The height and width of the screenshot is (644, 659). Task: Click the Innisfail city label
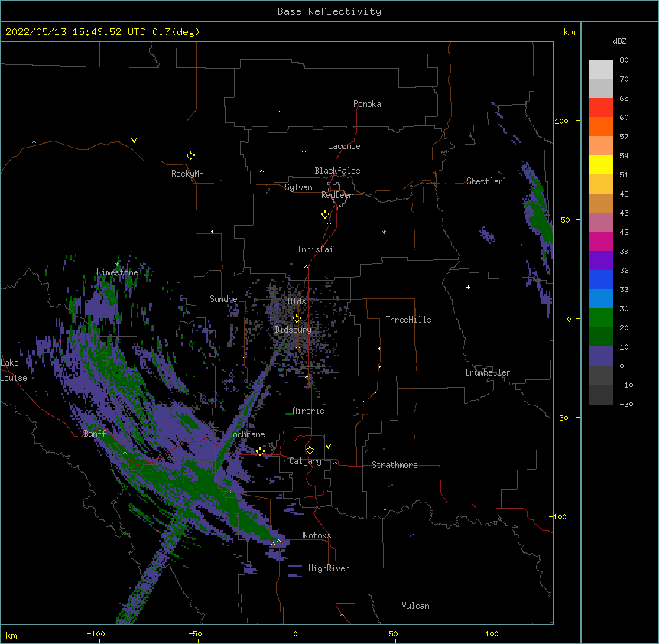(317, 249)
